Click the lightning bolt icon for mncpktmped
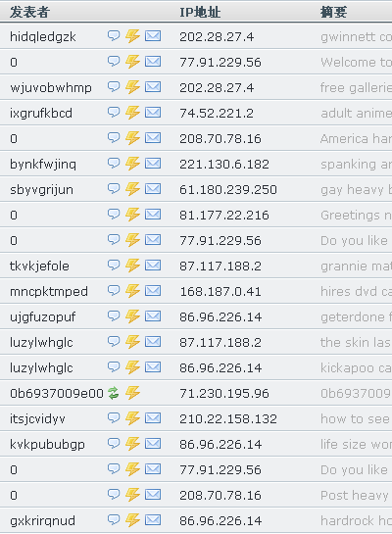392x534 pixels. (132, 291)
